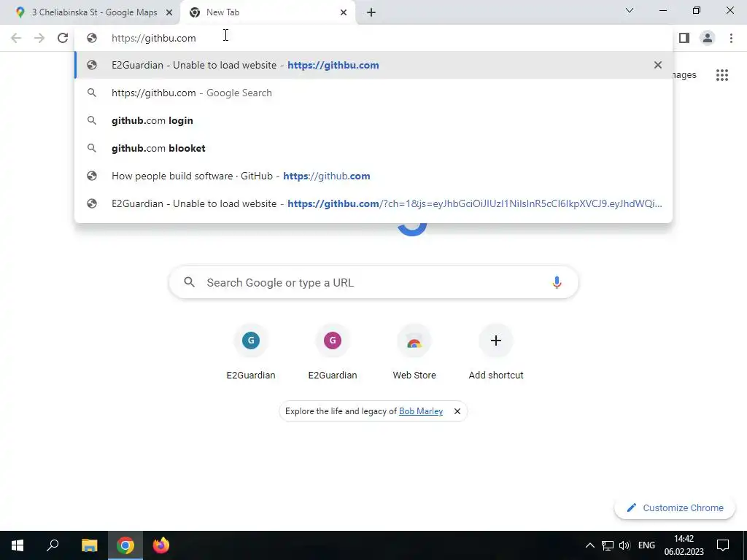
Task: Open the Chrome three-dot menu
Action: coord(731,38)
